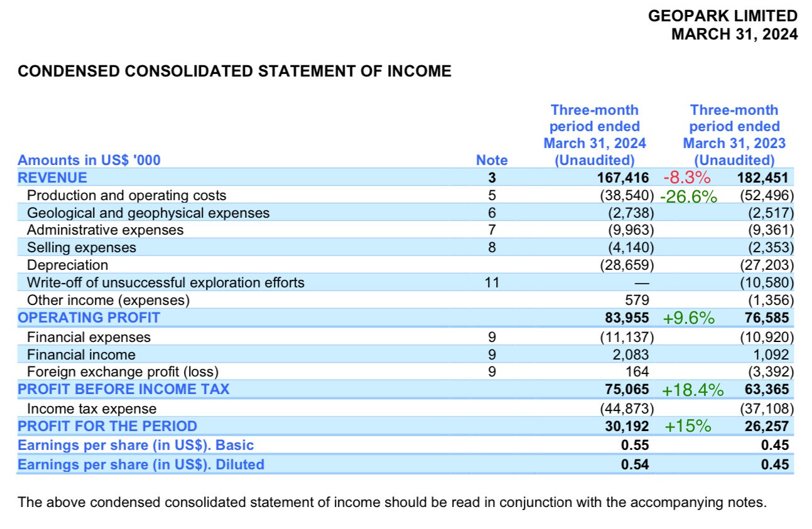
Task: Click note 5 for Production and operating costs
Action: click(492, 195)
